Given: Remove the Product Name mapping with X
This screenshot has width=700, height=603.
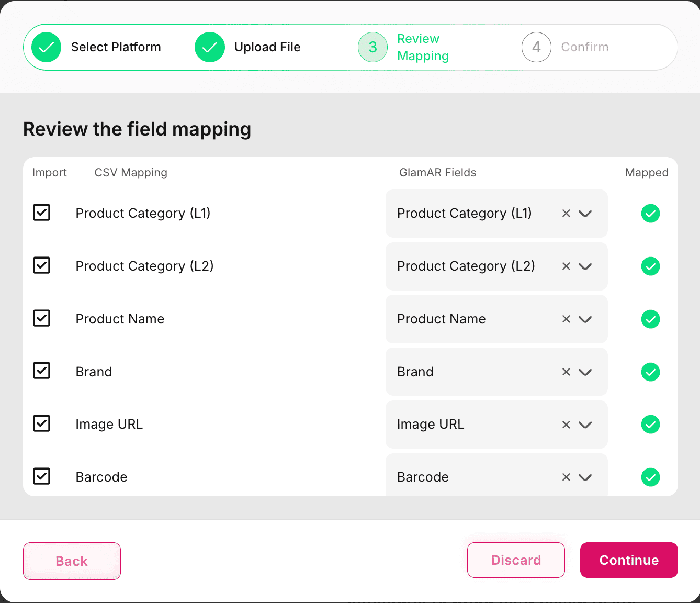Looking at the screenshot, I should 566,319.
